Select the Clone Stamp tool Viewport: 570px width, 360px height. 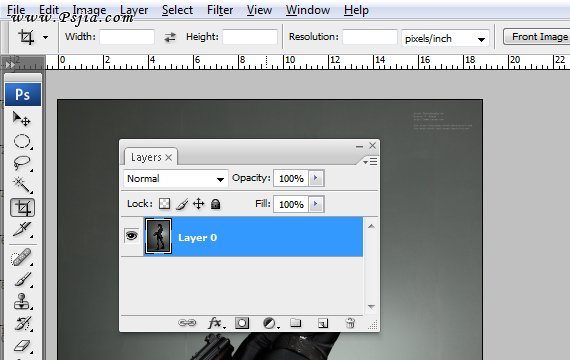pyautogui.click(x=22, y=301)
